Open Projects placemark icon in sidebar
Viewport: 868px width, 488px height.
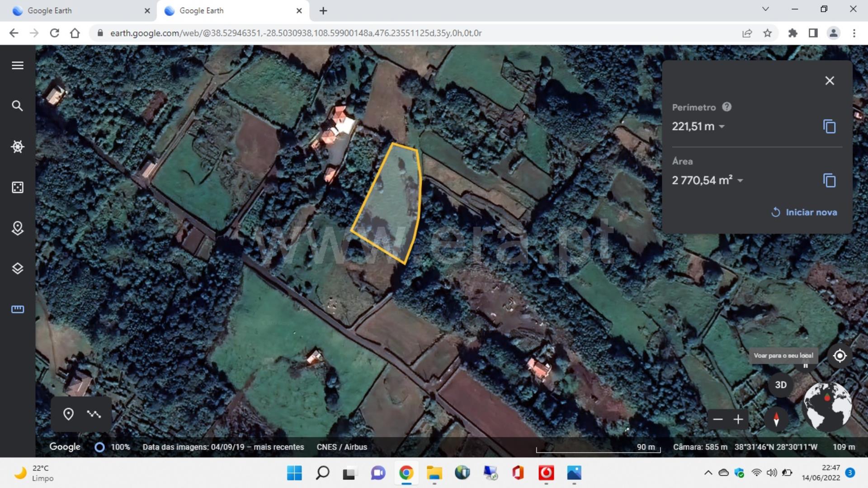coord(18,228)
